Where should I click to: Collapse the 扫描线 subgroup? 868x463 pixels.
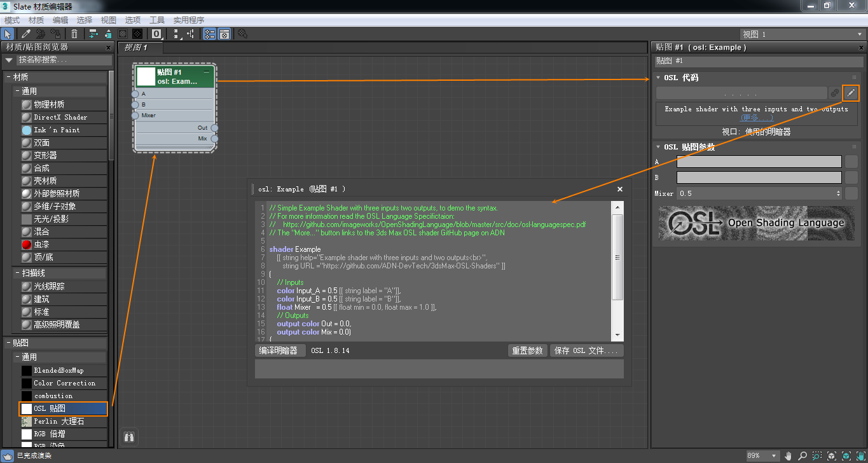(x=18, y=273)
